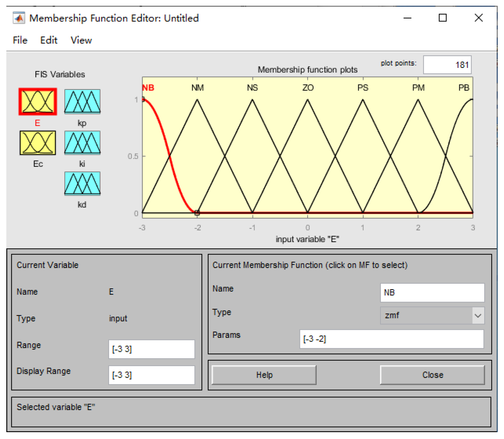Select the ki output variable icon
The height and width of the screenshot is (439, 504).
pos(82,143)
